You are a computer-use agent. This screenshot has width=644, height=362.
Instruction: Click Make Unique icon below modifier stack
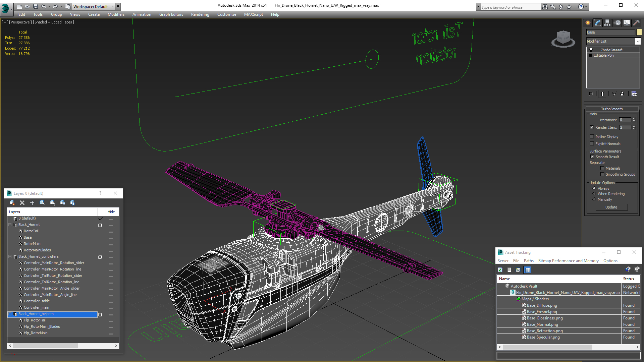[614, 94]
